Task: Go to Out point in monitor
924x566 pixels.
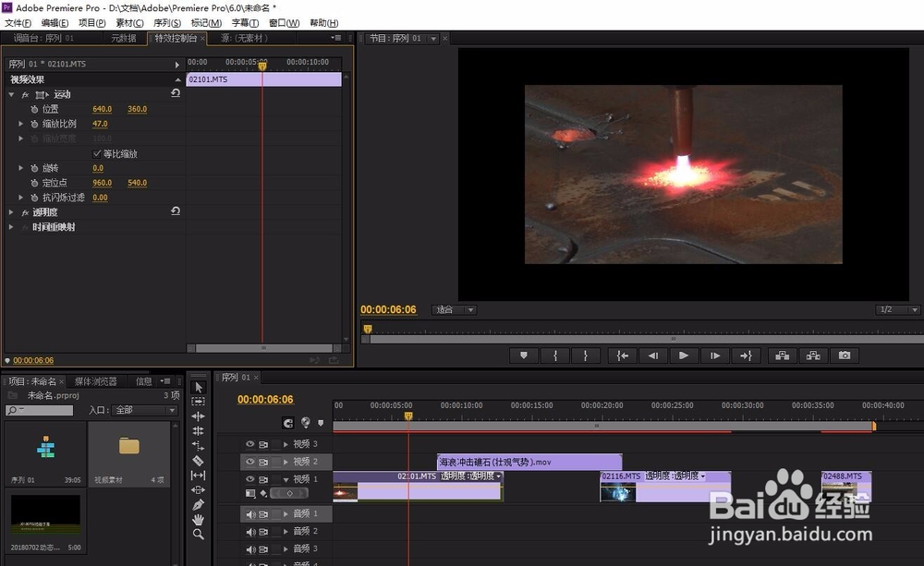Action: click(746, 355)
